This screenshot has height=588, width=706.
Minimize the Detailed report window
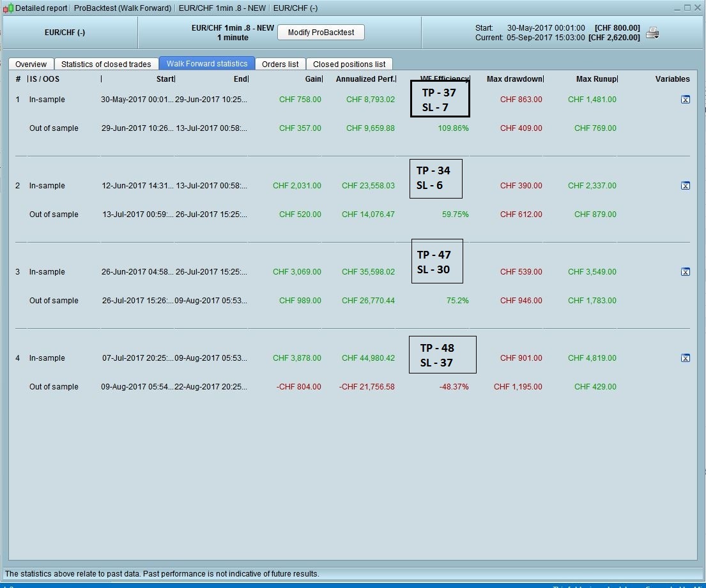pyautogui.click(x=677, y=8)
